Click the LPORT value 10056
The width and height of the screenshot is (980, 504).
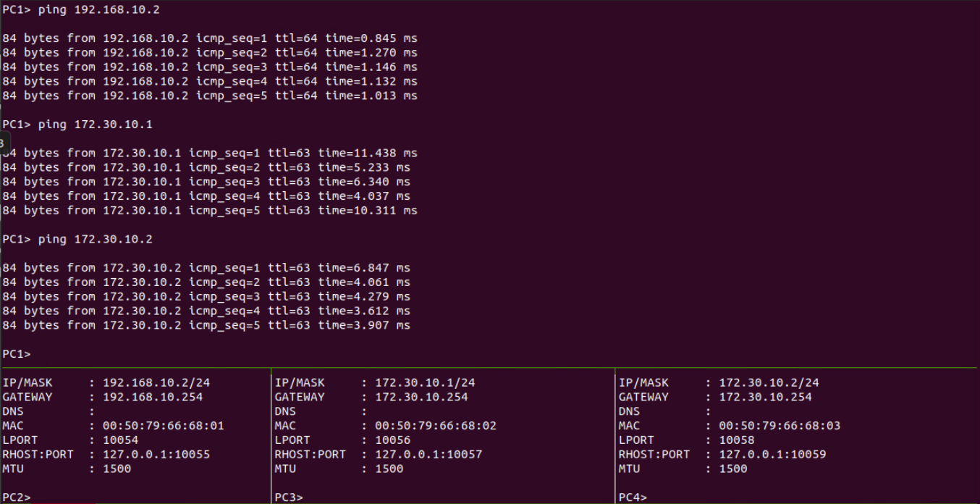point(393,440)
